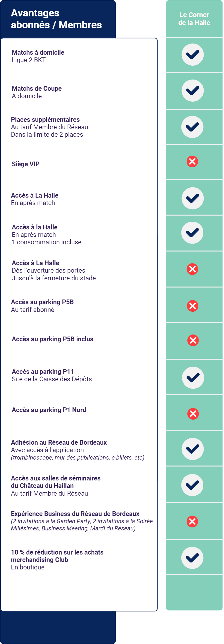224x644 pixels.
Task: Click checkmark icon for Matchs de Coupe
Action: (x=192, y=90)
